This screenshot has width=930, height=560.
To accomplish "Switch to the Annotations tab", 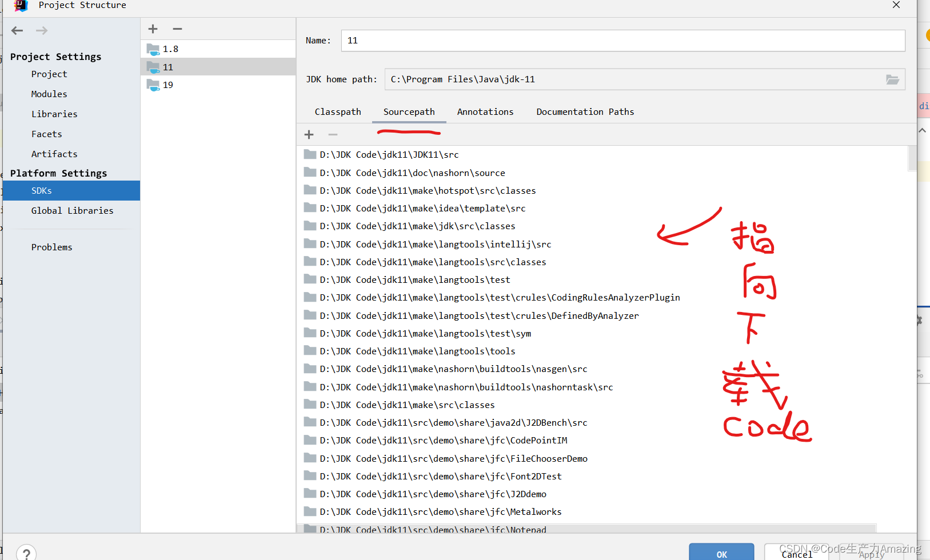I will [485, 111].
